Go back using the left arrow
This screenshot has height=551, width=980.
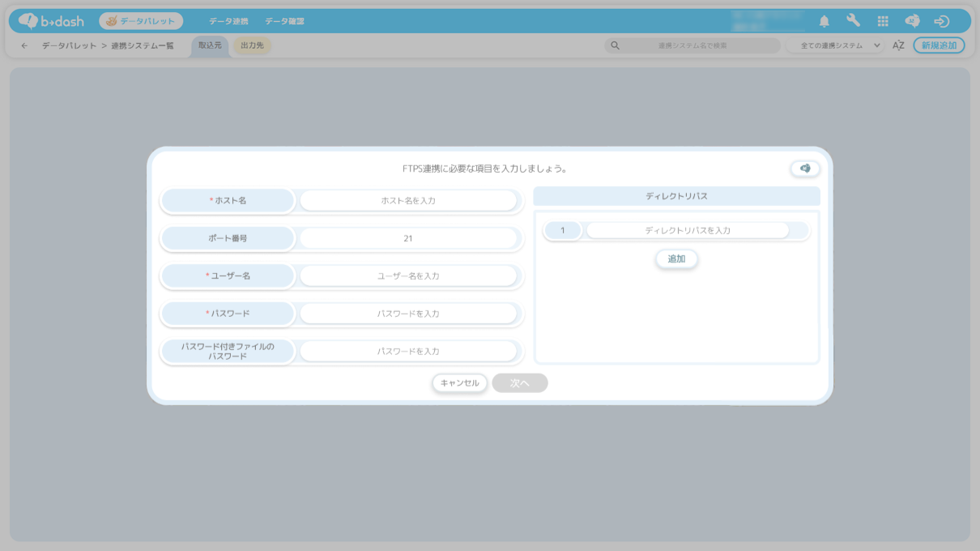24,45
